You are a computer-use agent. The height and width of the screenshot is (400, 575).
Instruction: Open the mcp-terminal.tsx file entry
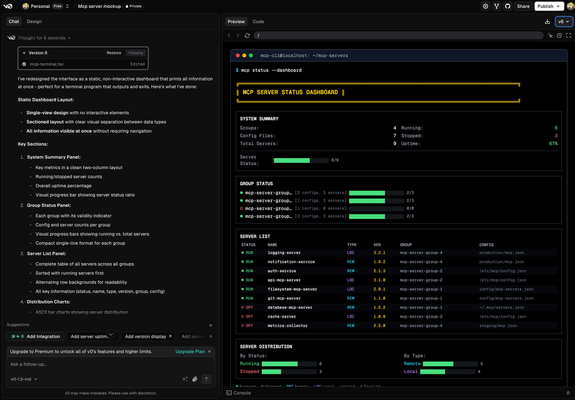pos(84,64)
